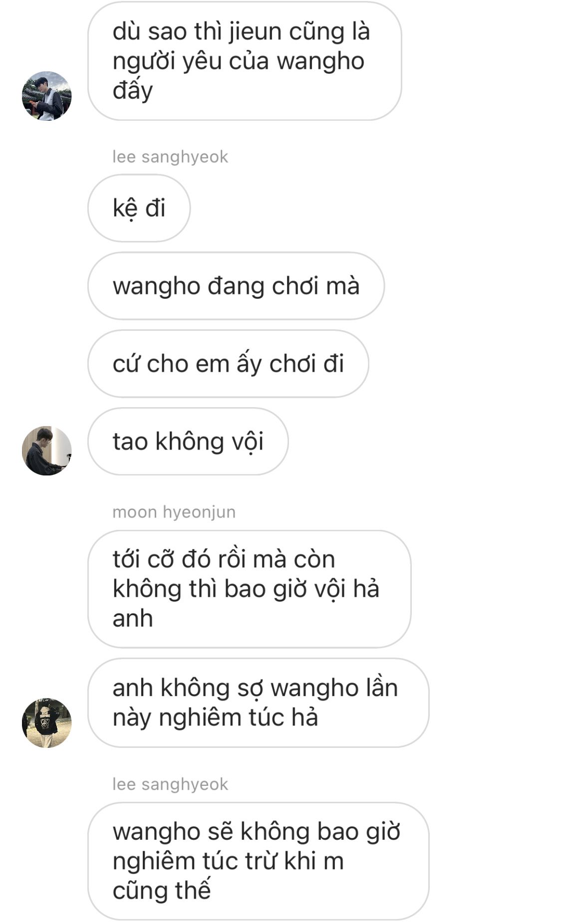The width and height of the screenshot is (584, 924).
Task: Tap the 'wangho đang chơi mà' message
Action: (x=236, y=286)
